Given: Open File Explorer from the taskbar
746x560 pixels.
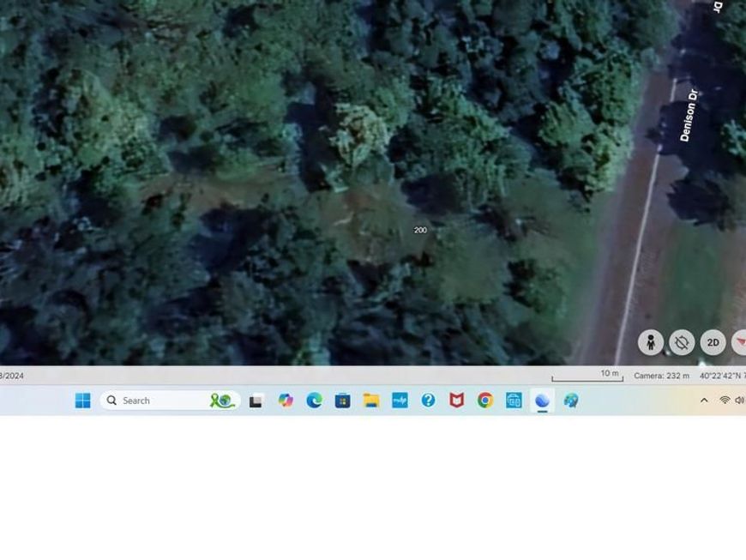Looking at the screenshot, I should (371, 400).
